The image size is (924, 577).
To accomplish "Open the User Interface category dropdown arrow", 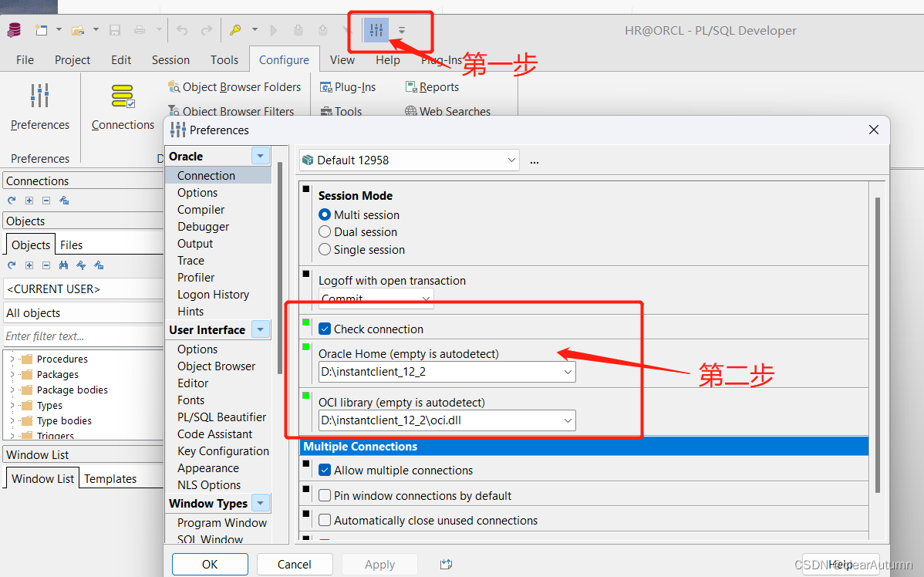I will [x=259, y=329].
